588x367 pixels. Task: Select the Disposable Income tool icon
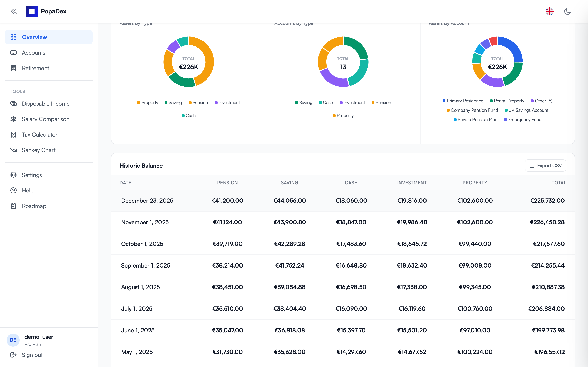14,103
